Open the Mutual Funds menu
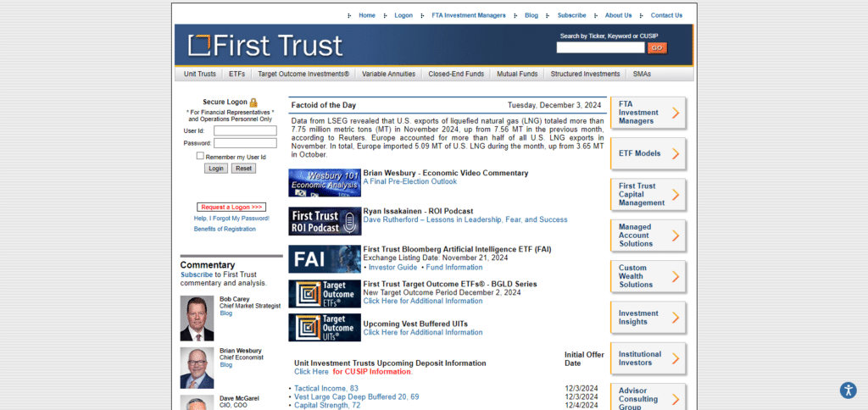The image size is (868, 410). [x=517, y=74]
